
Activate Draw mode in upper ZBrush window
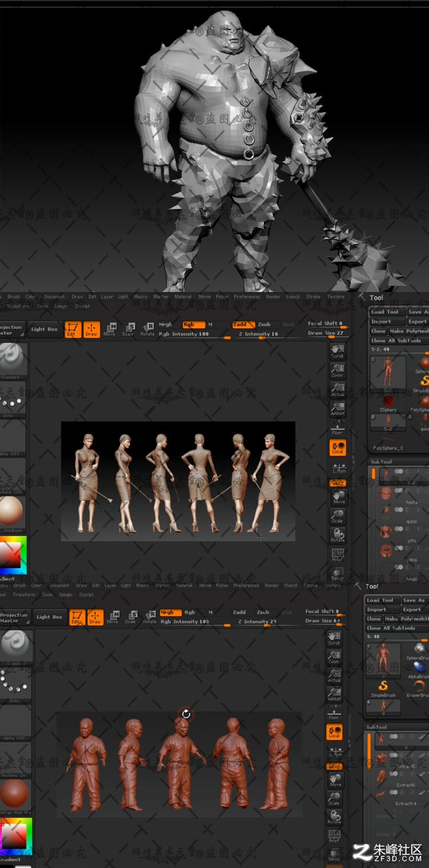point(92,329)
